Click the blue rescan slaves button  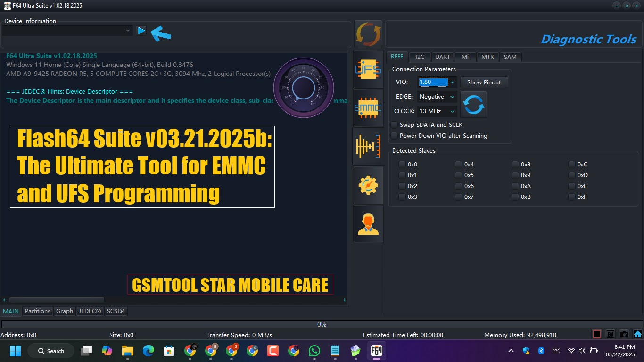(473, 105)
